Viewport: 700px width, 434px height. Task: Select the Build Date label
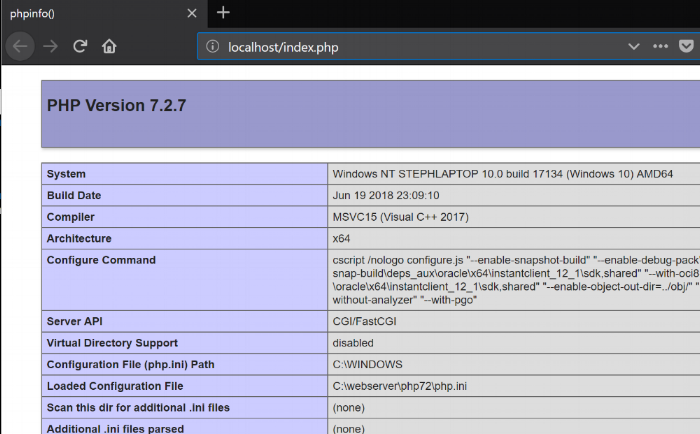[x=74, y=196]
